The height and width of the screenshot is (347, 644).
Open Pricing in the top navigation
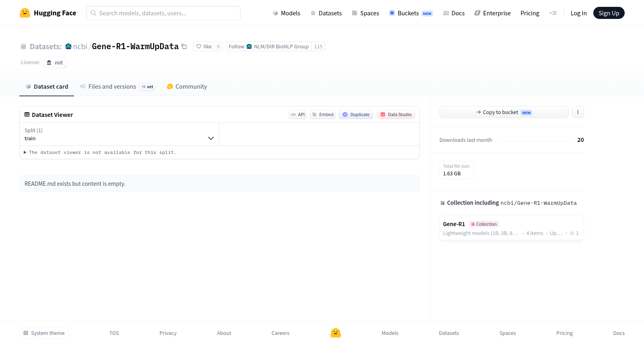(x=530, y=13)
